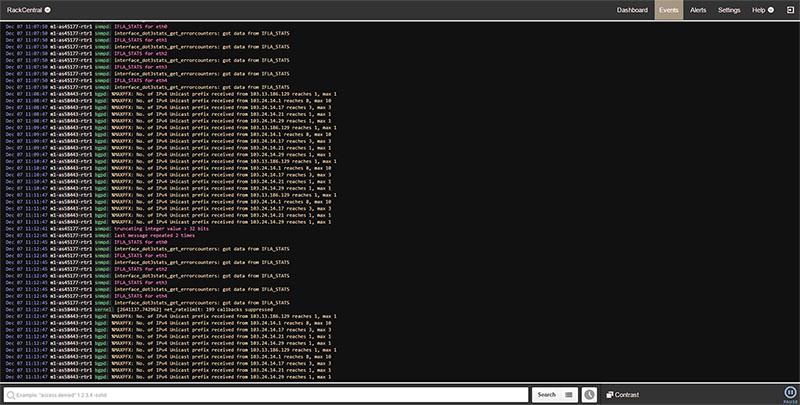Image resolution: width=800 pixels, height=405 pixels.
Task: Open the Alerts tab
Action: 697,10
